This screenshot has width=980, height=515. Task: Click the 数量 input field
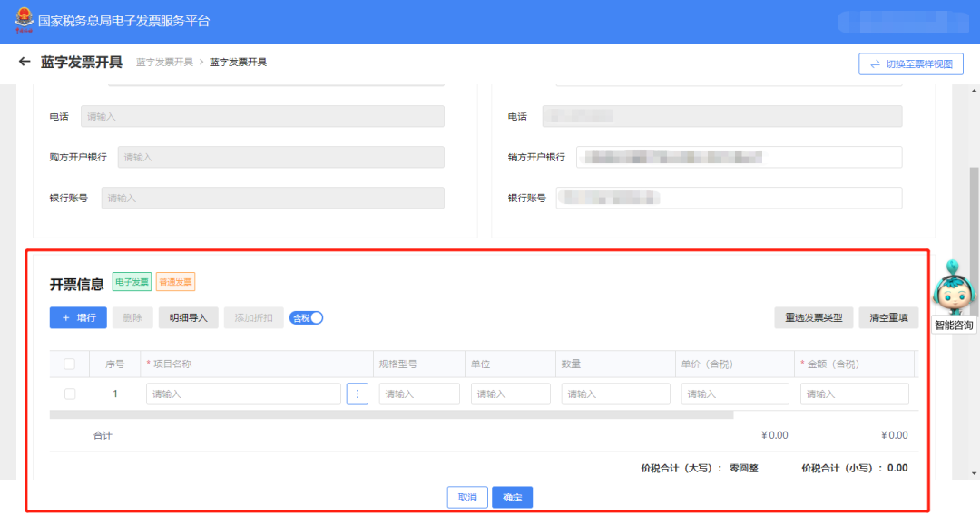615,394
